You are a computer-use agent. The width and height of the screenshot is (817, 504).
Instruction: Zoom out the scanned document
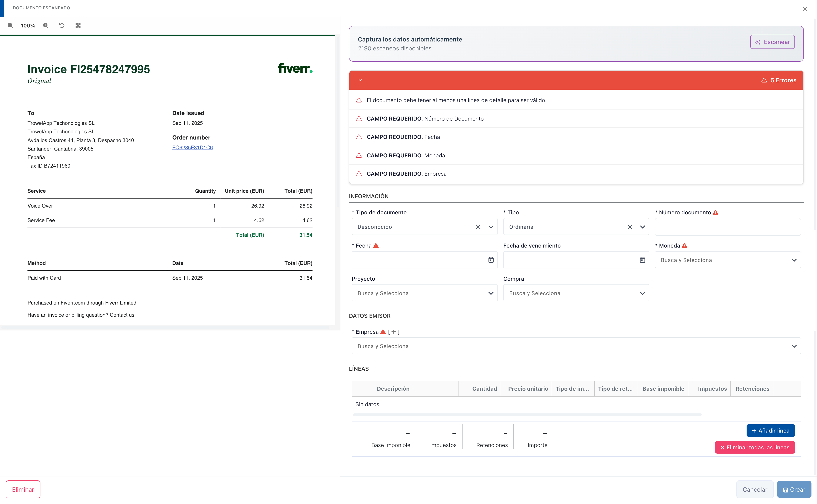click(x=10, y=26)
